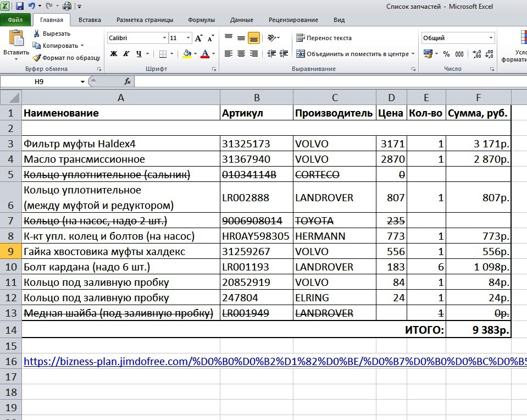This screenshot has width=527, height=420.
Task: Click the text orientation icon
Action: click(271, 38)
